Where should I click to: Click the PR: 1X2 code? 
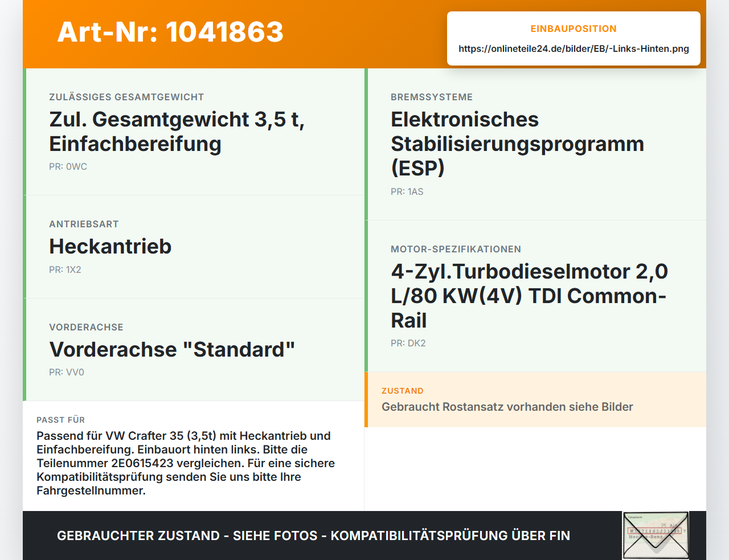click(x=65, y=270)
